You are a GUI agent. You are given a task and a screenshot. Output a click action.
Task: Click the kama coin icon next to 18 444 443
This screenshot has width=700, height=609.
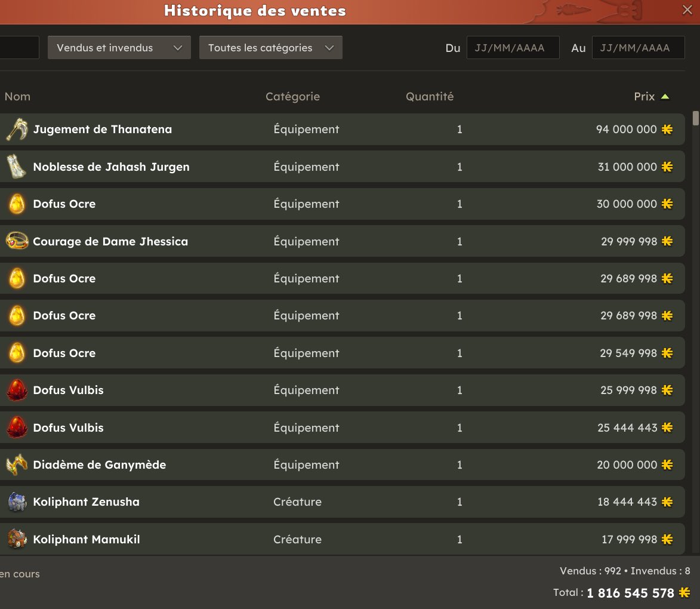667,502
